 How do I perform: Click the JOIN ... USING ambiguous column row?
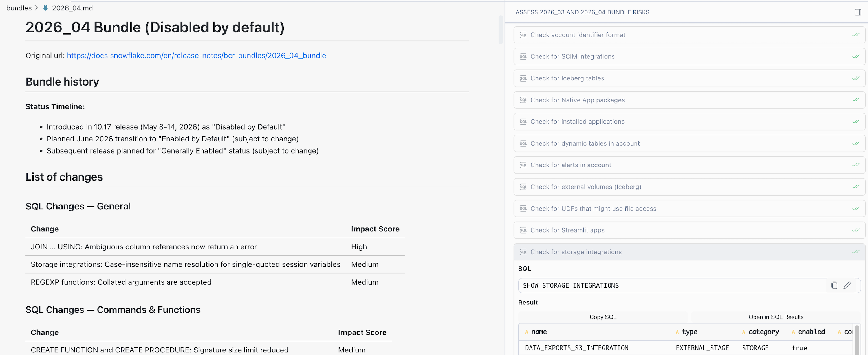point(215,247)
